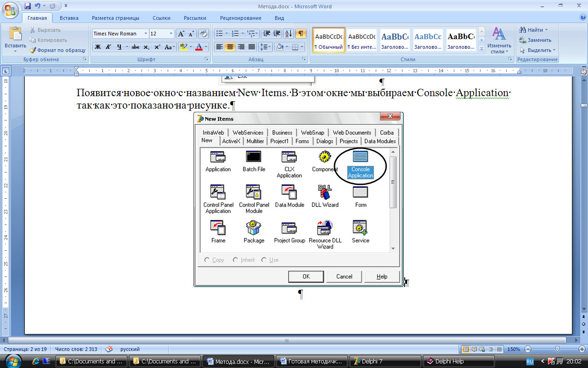
Task: Open numbering list dropdown arrow
Action: point(243,34)
